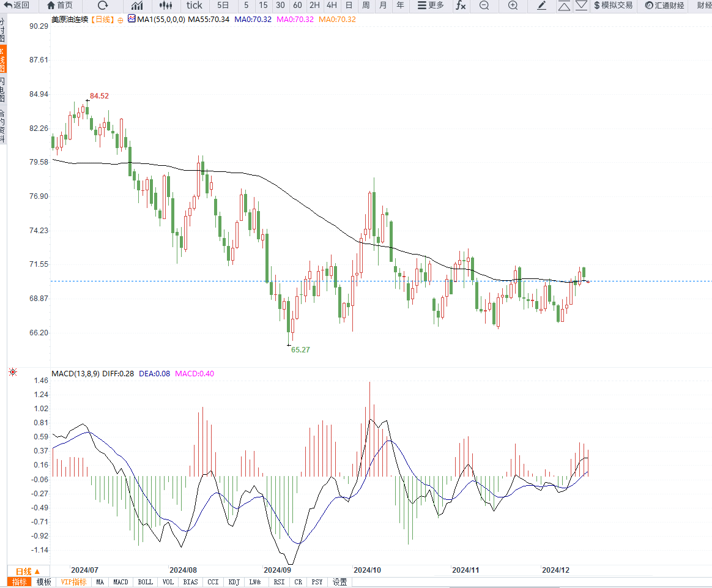This screenshot has height=588, width=712.
Task: Open 模拟交易 simulated trading
Action: pos(613,6)
